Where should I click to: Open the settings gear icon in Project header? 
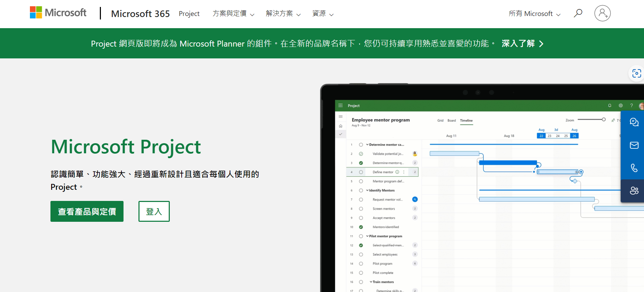click(621, 105)
